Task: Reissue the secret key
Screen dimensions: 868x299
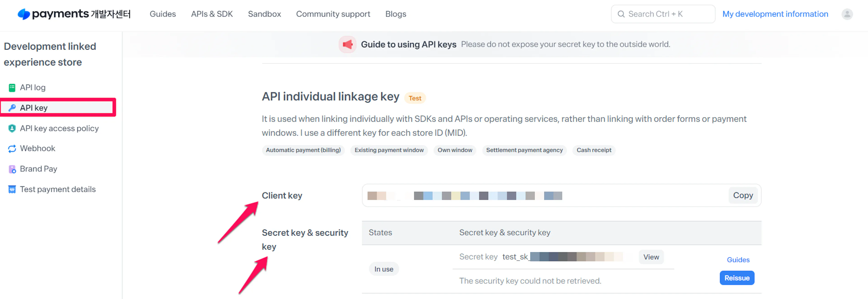Action: [x=737, y=278]
